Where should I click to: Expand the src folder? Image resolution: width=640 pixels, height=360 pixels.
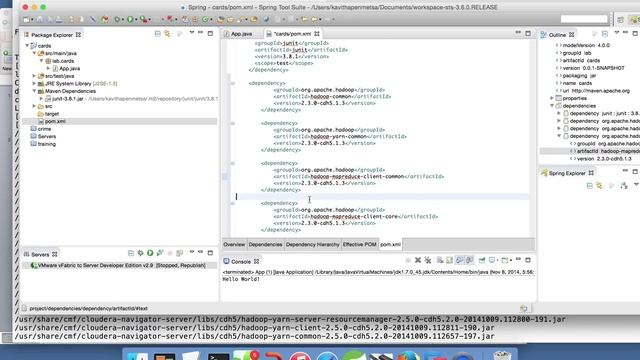click(x=34, y=106)
